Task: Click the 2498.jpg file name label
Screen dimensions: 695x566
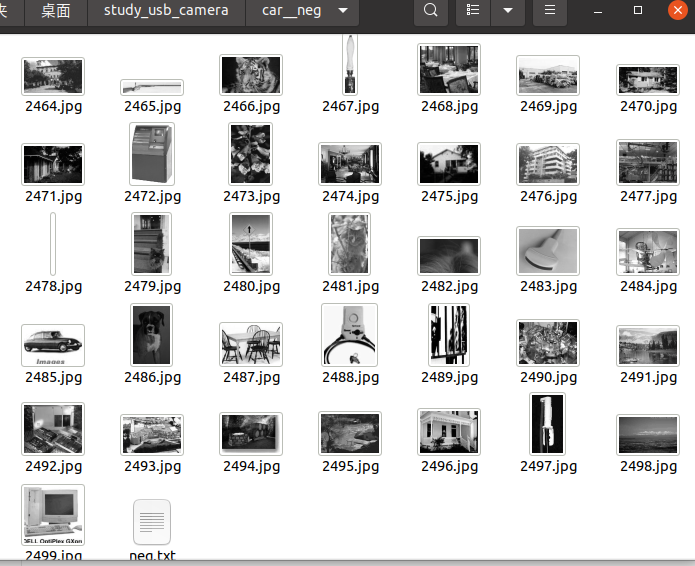Action: point(648,466)
